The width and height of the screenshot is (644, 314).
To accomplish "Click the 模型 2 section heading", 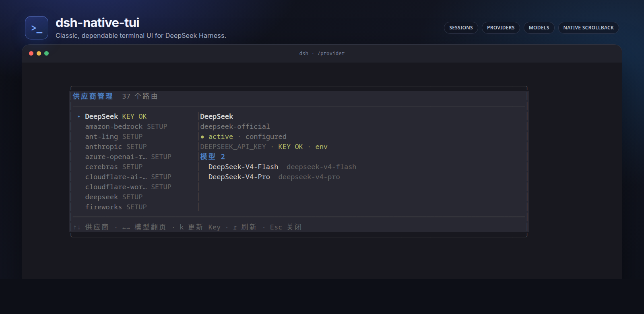I will [x=213, y=157].
